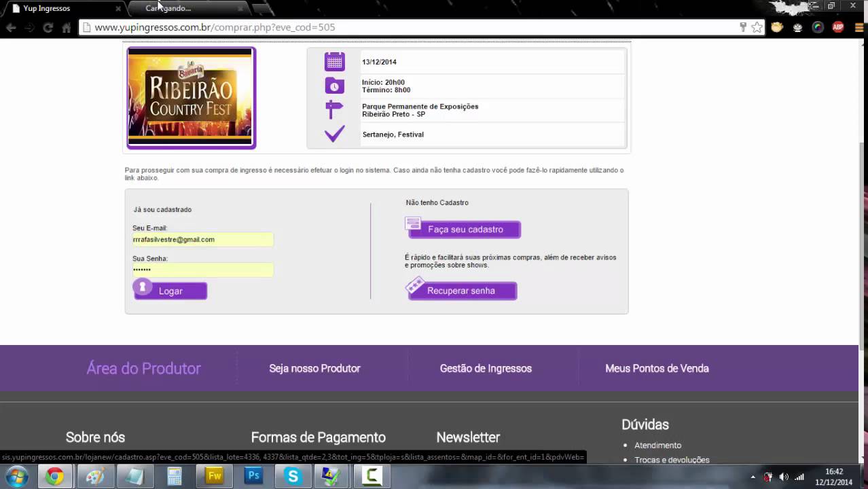Click the Ribeirão Country Fest event poster
The width and height of the screenshot is (868, 489).
pos(191,98)
